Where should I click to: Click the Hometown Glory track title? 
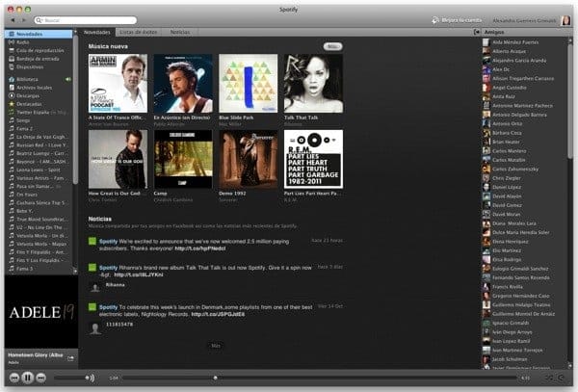coord(36,355)
